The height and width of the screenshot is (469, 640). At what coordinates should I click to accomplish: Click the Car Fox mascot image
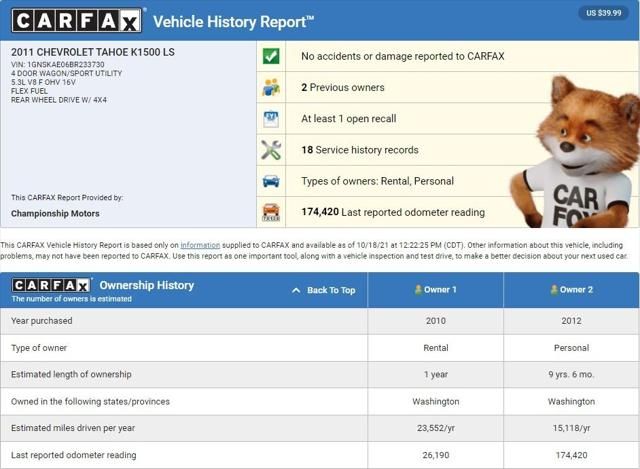coord(574,151)
